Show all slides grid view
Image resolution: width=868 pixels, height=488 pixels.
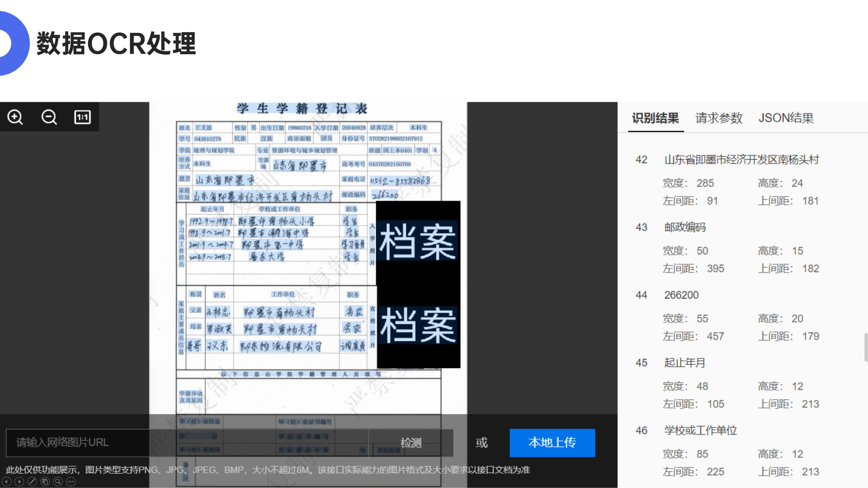click(45, 482)
